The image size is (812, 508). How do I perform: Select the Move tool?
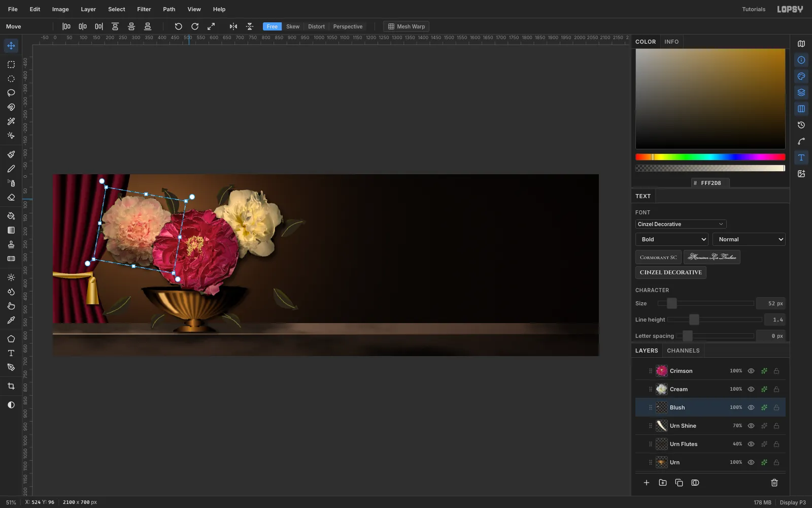click(x=11, y=46)
